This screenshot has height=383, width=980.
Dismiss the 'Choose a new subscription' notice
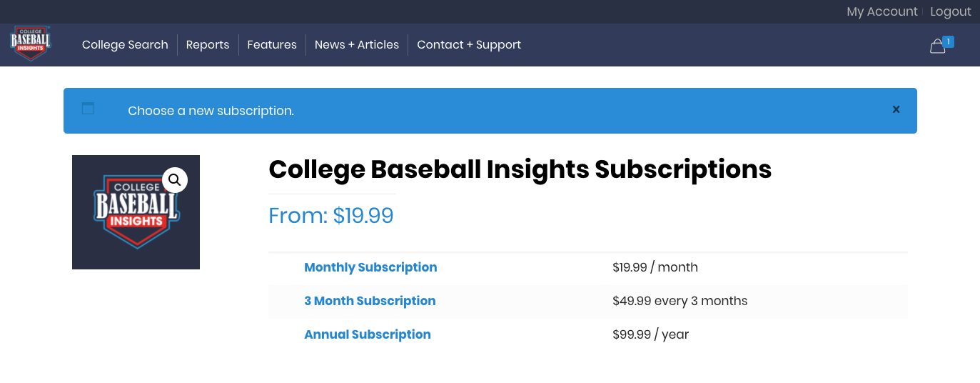896,110
